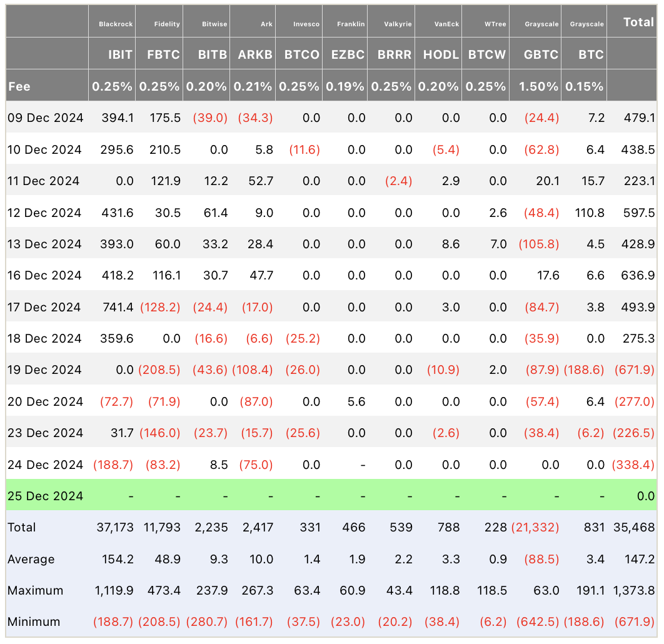The height and width of the screenshot is (644, 664).
Task: Click the Average row label
Action: click(x=31, y=560)
